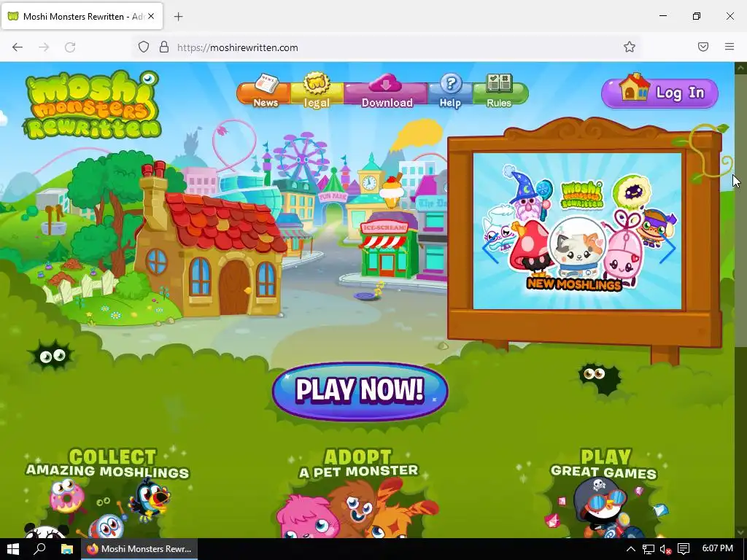Click the cloud download icon above Download

click(x=385, y=82)
